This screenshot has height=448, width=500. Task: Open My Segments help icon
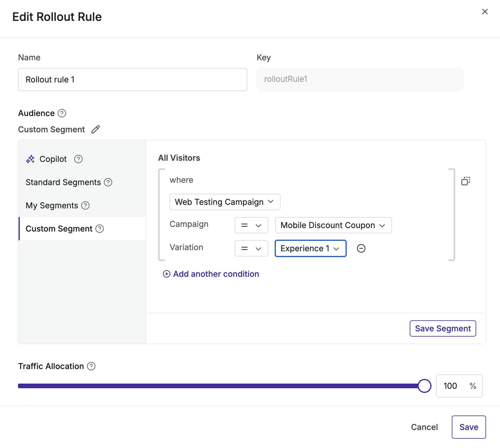point(85,205)
